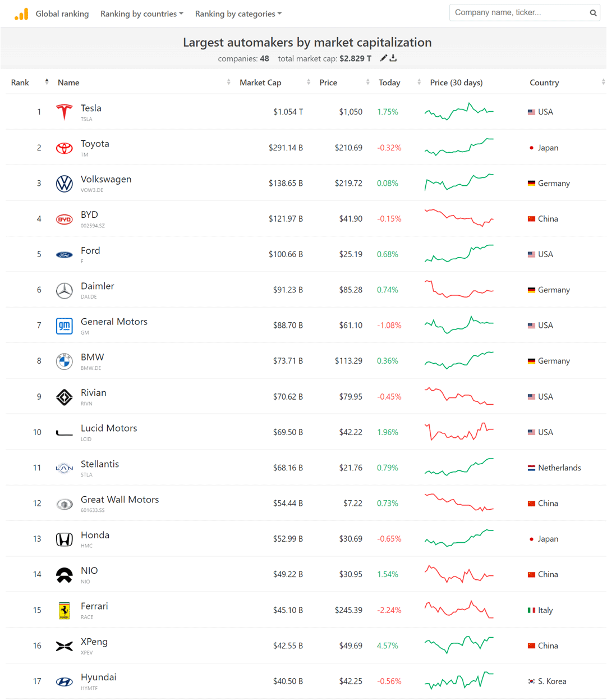Viewport: 607px width, 700px height.
Task: Click the edit pencil icon near total market cap
Action: (384, 58)
